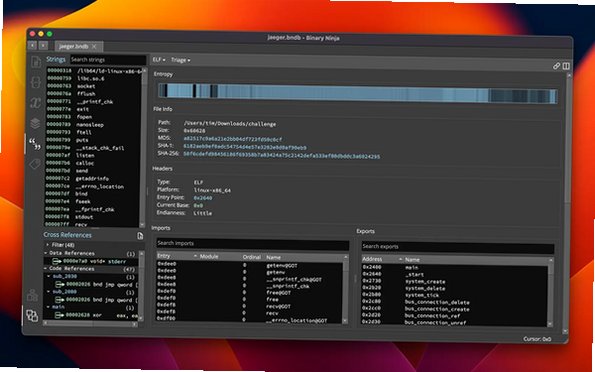Collapse the main reference node
This screenshot has width=595, height=372.
coord(48,307)
